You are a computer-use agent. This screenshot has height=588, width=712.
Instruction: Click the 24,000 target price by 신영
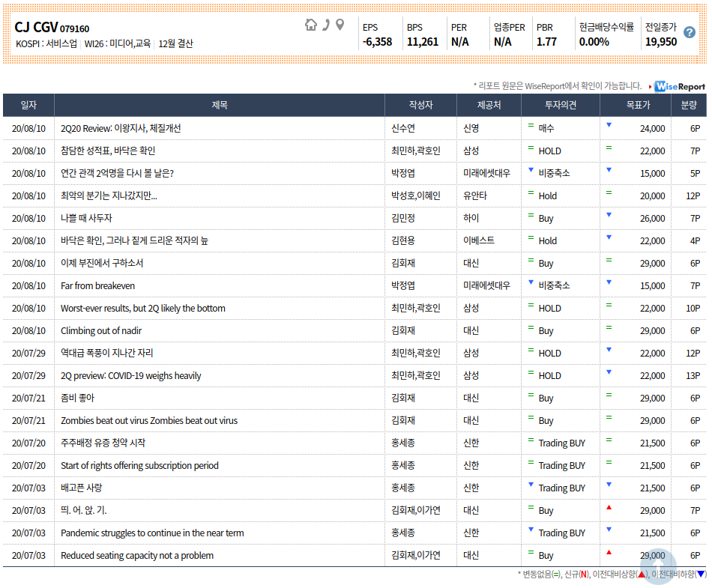point(653,128)
